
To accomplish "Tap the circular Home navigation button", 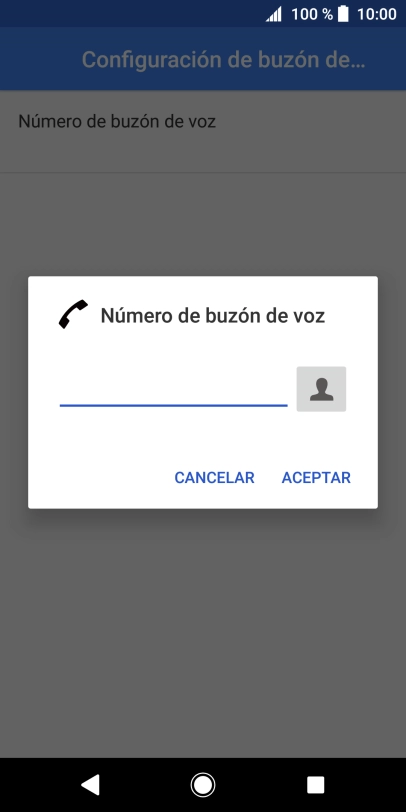I will pos(202,785).
